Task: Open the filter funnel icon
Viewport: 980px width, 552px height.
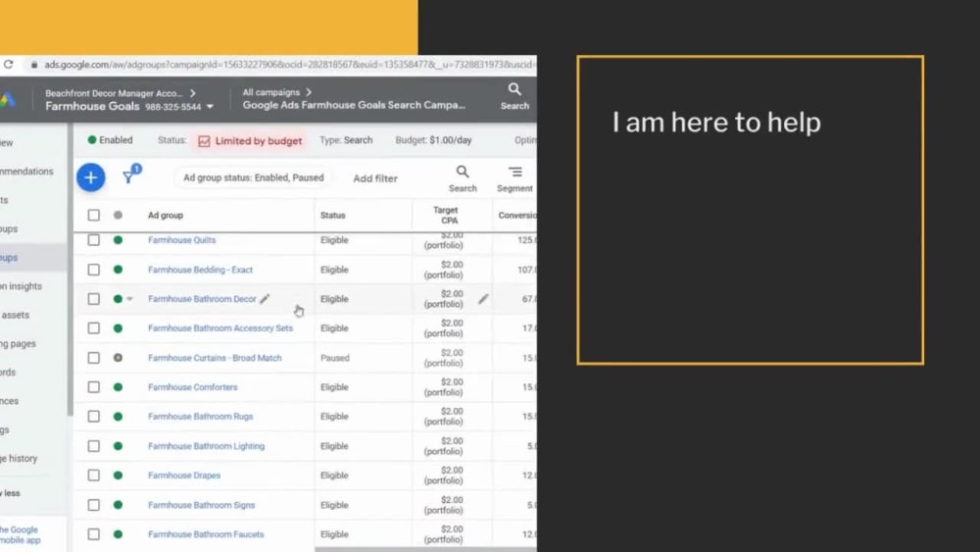Action: pyautogui.click(x=128, y=177)
